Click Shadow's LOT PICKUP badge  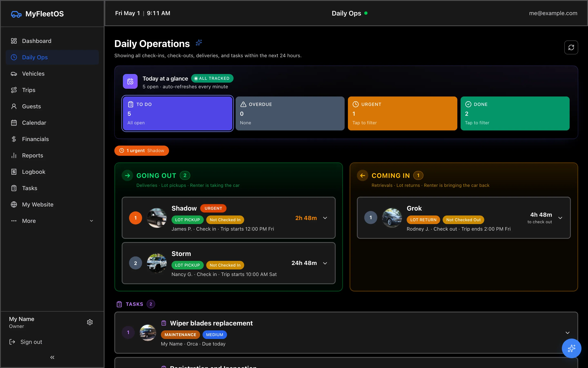click(x=187, y=220)
